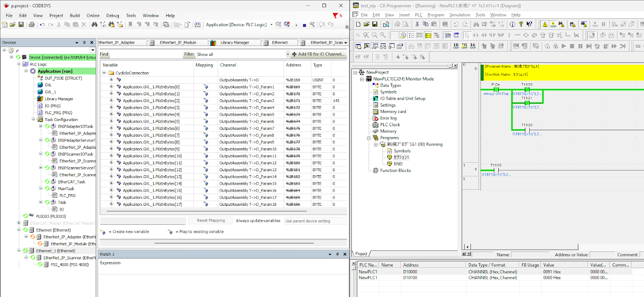Viewport: 644px width, 297px height.
Task: Switch to the EtherNet_IP_Module tab
Action: [x=178, y=43]
